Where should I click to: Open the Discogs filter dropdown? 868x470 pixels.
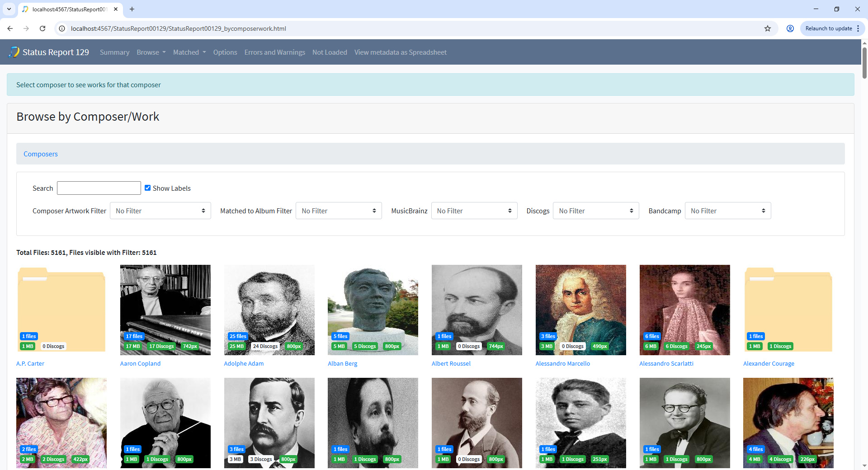pyautogui.click(x=596, y=211)
